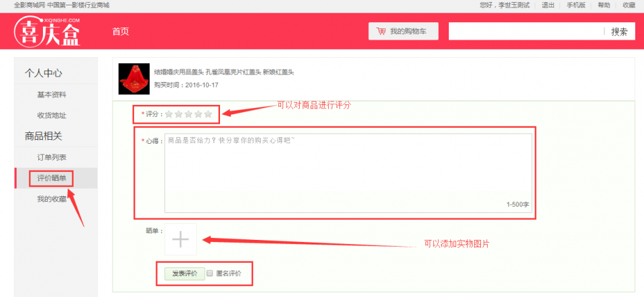The width and height of the screenshot is (644, 297).
Task: Click the 退出 logout link
Action: point(548,5)
